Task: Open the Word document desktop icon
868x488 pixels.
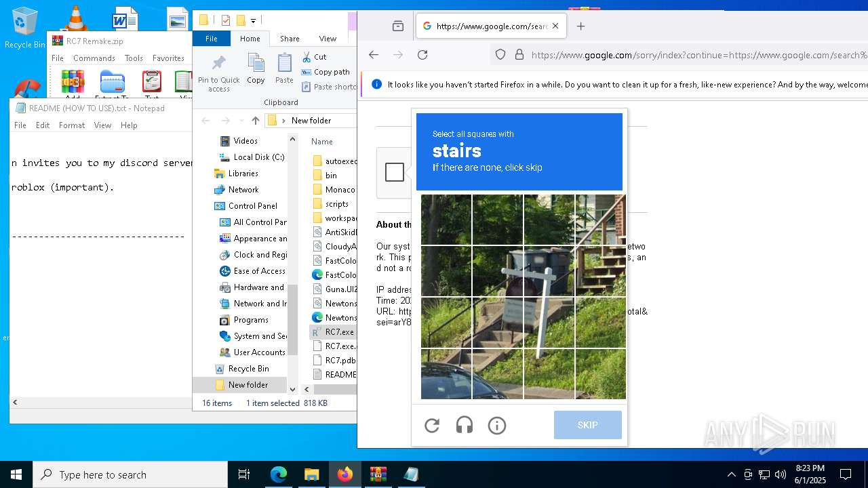Action: [x=125, y=19]
